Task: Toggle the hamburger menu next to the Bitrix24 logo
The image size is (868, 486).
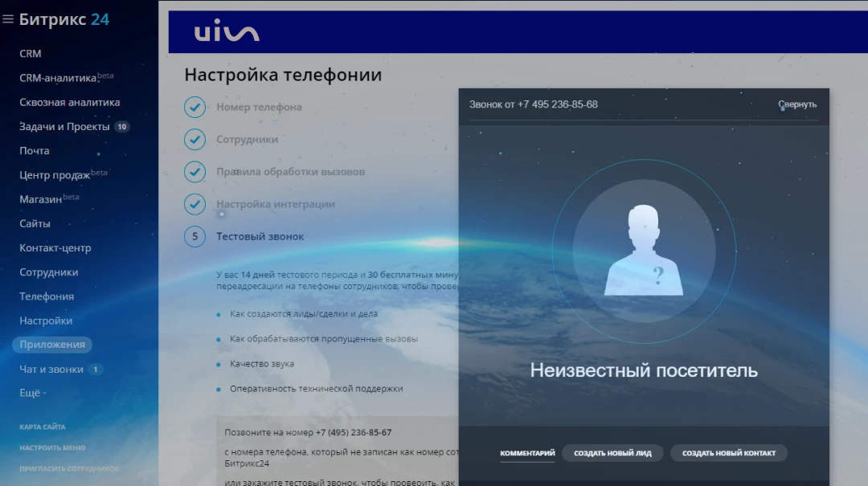Action: 8,19
